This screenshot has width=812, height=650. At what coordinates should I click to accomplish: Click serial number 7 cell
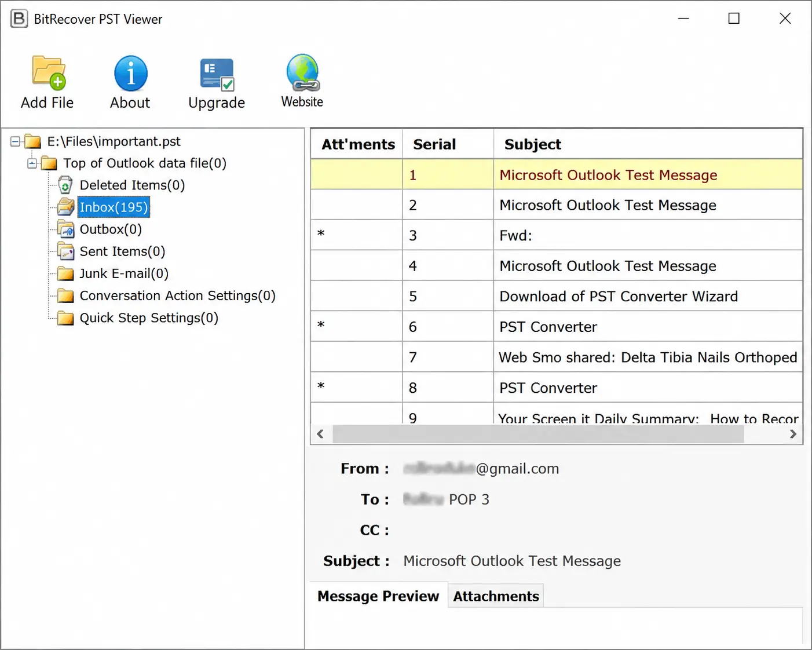tap(448, 357)
